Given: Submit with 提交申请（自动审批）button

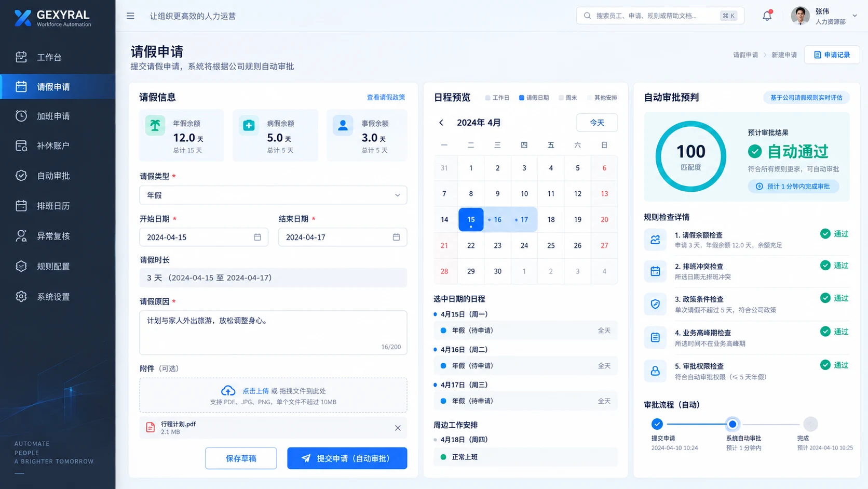Looking at the screenshot, I should (x=347, y=458).
